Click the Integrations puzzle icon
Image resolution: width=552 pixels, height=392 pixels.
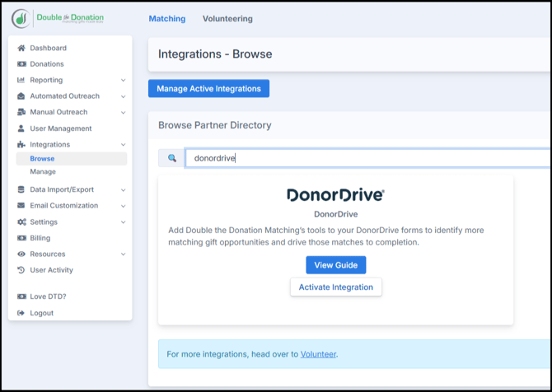21,145
